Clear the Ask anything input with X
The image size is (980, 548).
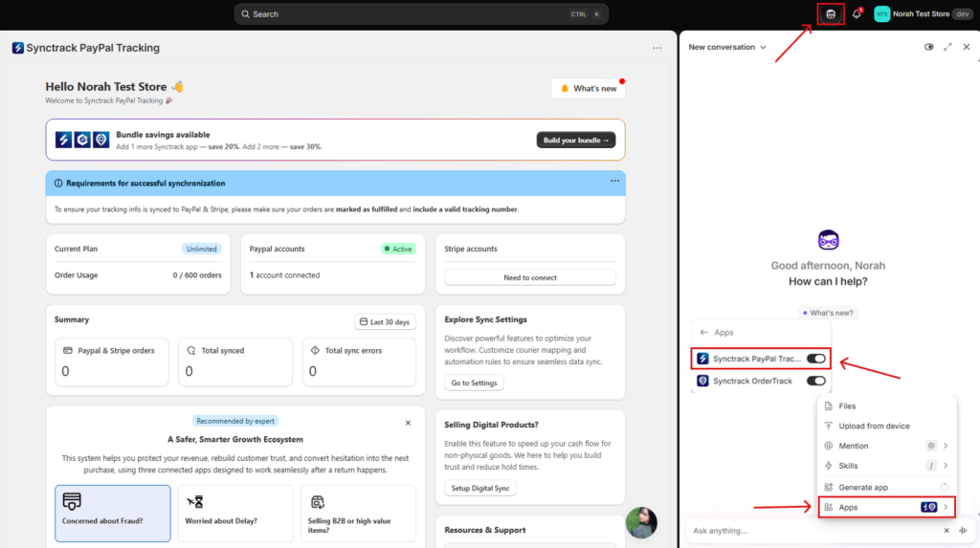click(947, 531)
